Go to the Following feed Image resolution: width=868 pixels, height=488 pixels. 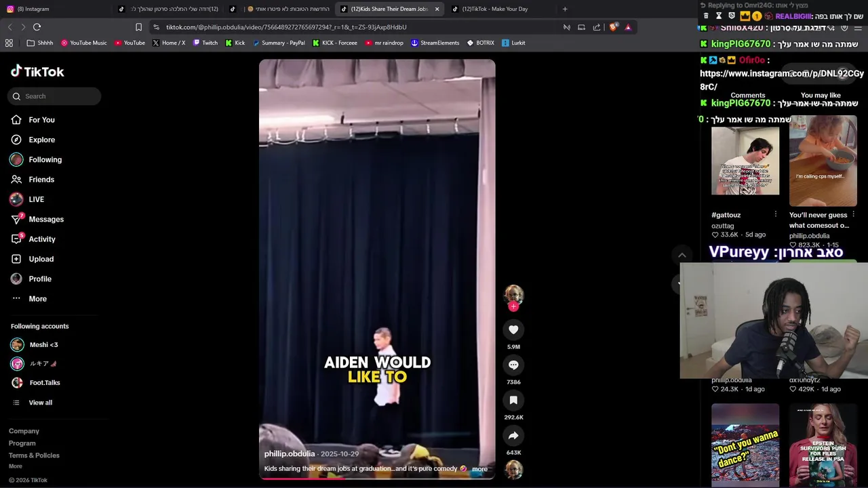[45, 159]
